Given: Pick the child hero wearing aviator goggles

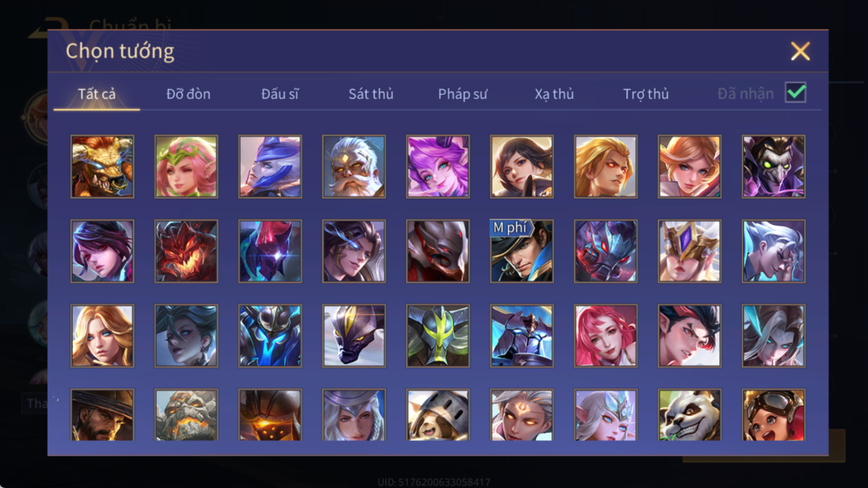Looking at the screenshot, I should [773, 415].
